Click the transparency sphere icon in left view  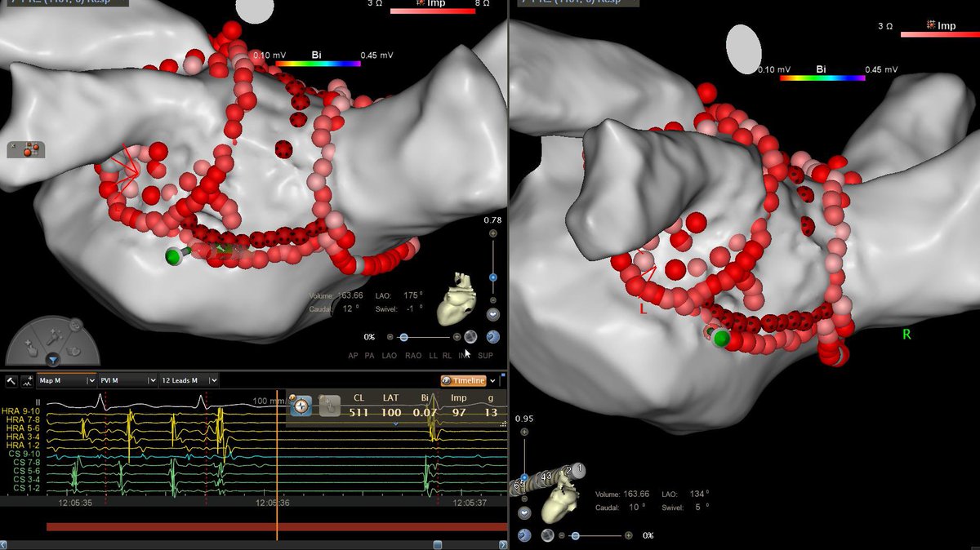[470, 336]
